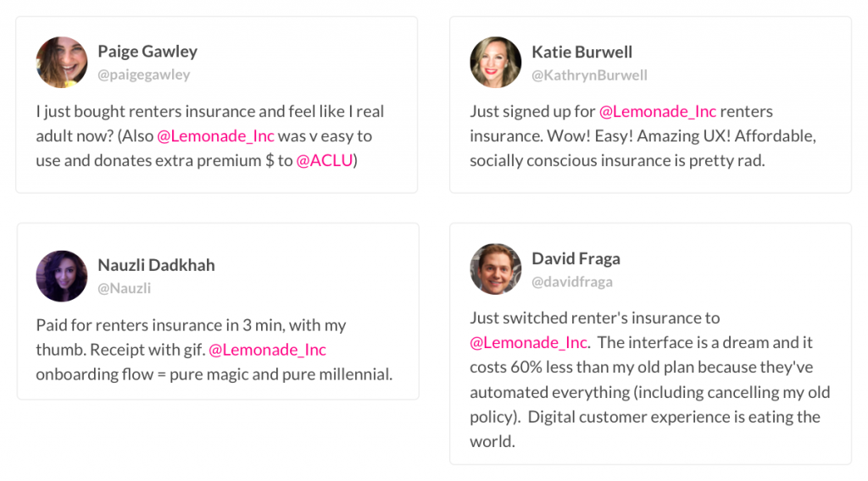Click the @davidfraga handle
This screenshot has height=481, width=868.
pyautogui.click(x=572, y=281)
